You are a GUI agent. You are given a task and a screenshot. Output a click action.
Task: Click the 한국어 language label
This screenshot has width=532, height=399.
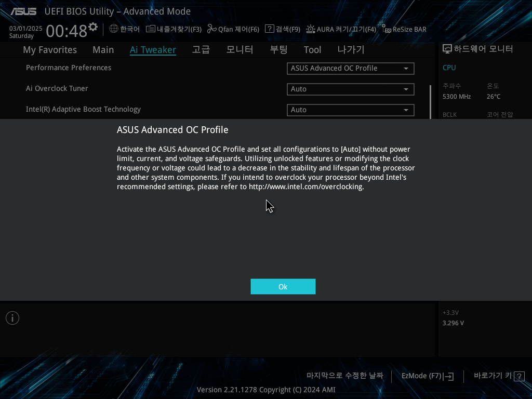point(130,29)
